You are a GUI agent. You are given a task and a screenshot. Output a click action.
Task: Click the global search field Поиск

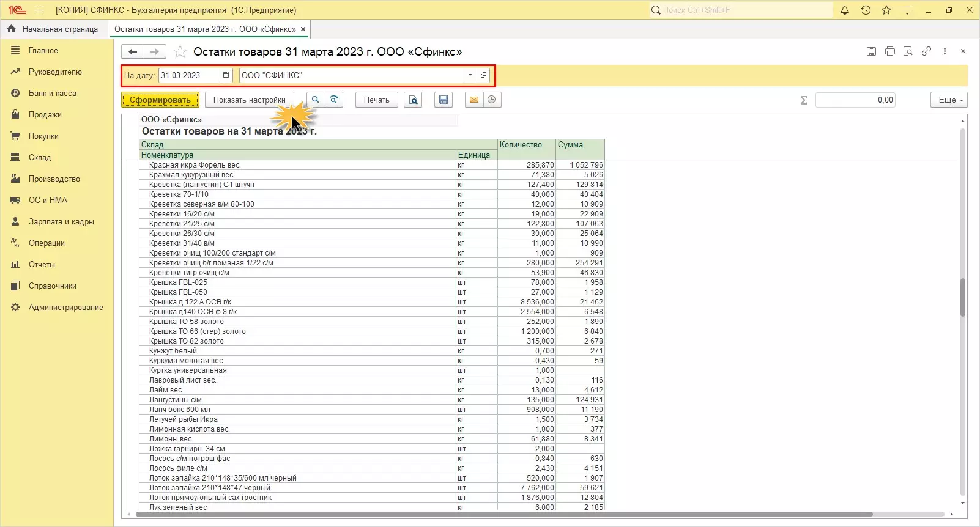pos(740,10)
